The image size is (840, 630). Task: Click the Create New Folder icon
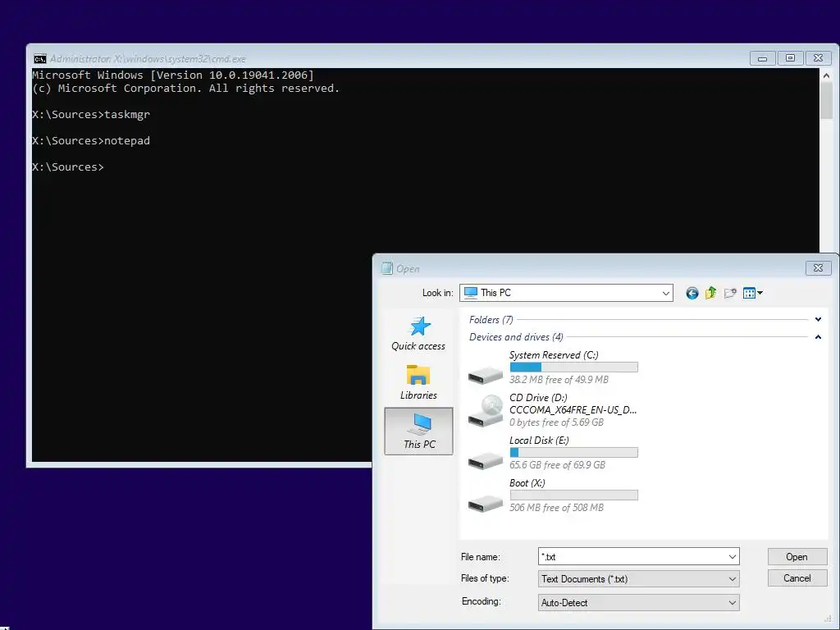pyautogui.click(x=729, y=293)
